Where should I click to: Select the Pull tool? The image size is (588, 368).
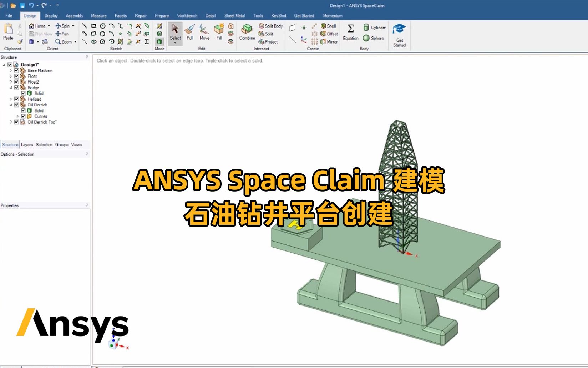190,32
